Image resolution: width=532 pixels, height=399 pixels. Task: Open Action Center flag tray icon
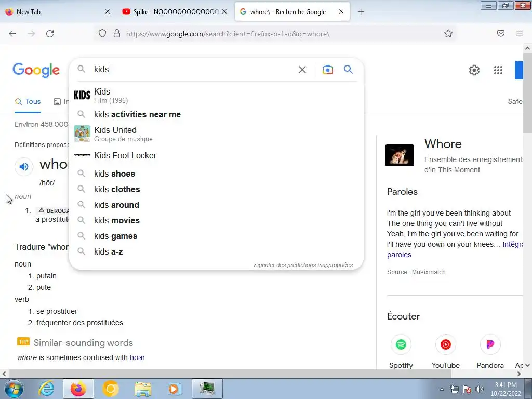pos(467,389)
